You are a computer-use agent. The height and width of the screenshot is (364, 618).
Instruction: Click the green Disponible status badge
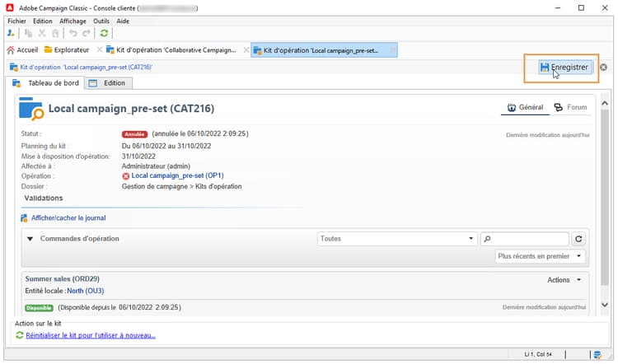pyautogui.click(x=39, y=308)
